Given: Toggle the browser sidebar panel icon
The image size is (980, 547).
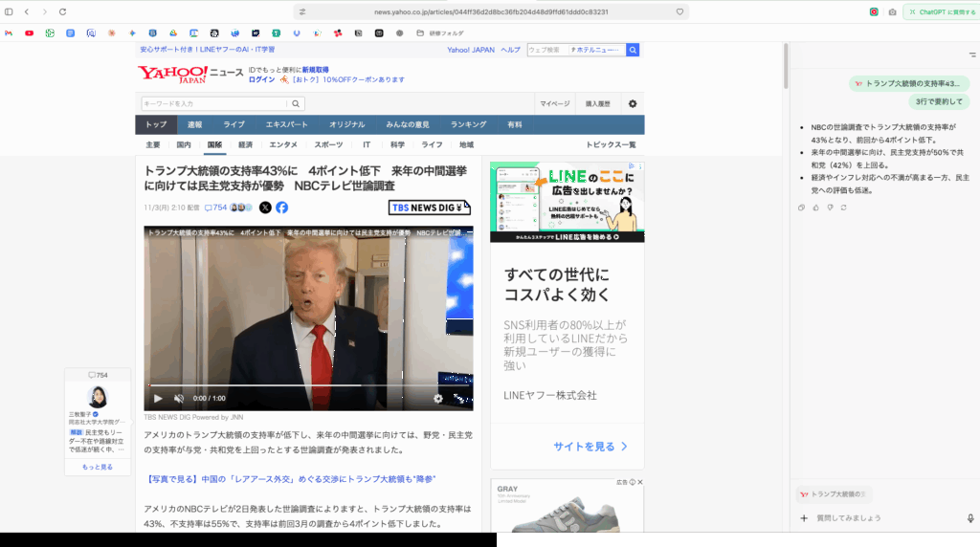Looking at the screenshot, I should click(9, 11).
